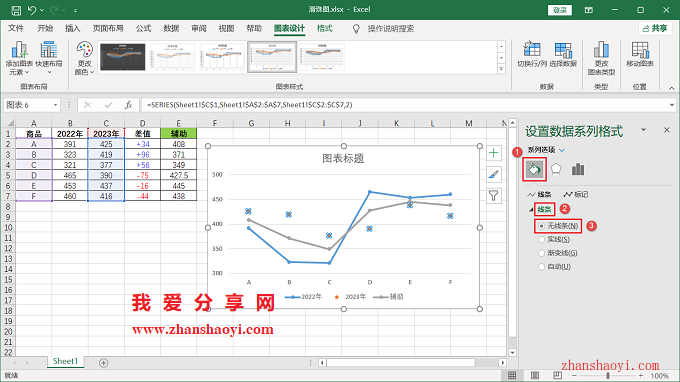Click the Redo arrow icon
Image resolution: width=680 pixels, height=382 pixels.
coord(54,10)
